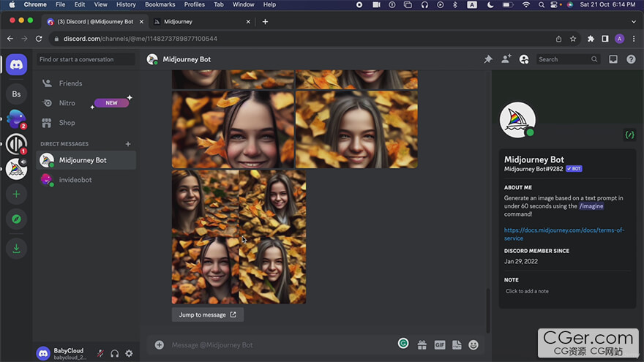The height and width of the screenshot is (362, 644).
Task: Click the address bar URL
Action: coord(141,39)
